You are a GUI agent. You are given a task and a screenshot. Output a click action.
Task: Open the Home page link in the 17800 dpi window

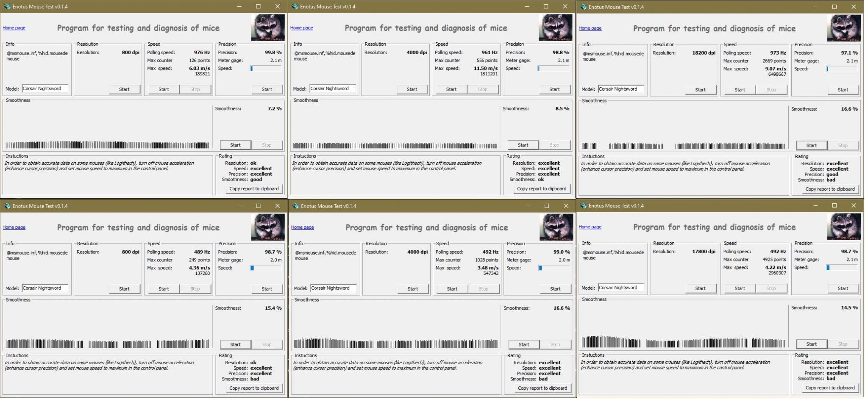point(590,227)
